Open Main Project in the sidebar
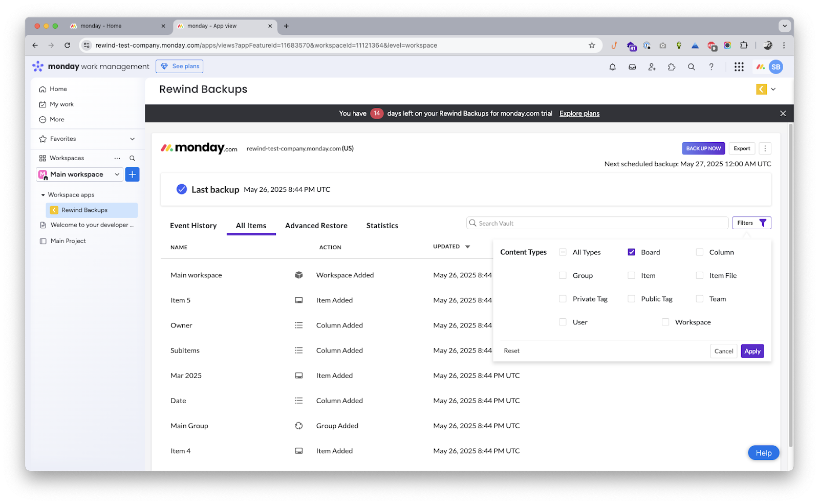Screen dimensions: 819x504 [68, 241]
